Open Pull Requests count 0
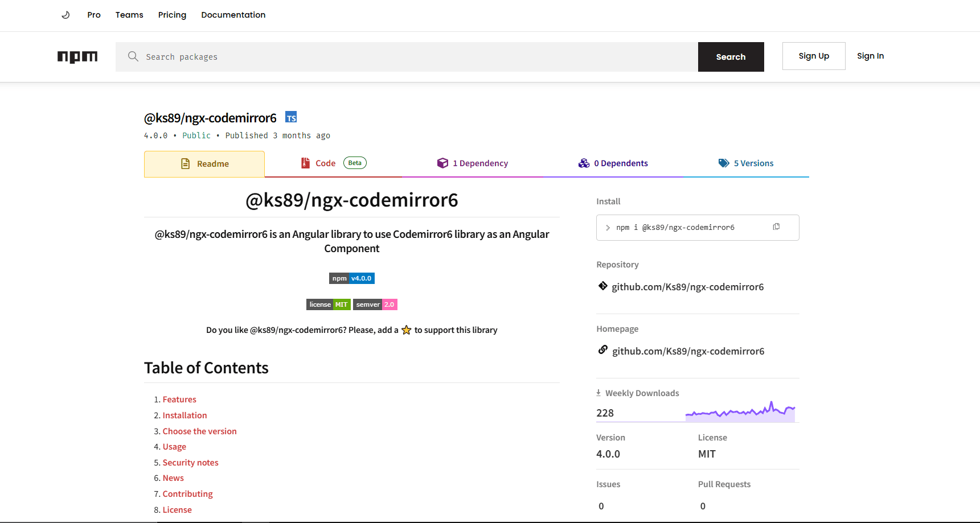 703,506
